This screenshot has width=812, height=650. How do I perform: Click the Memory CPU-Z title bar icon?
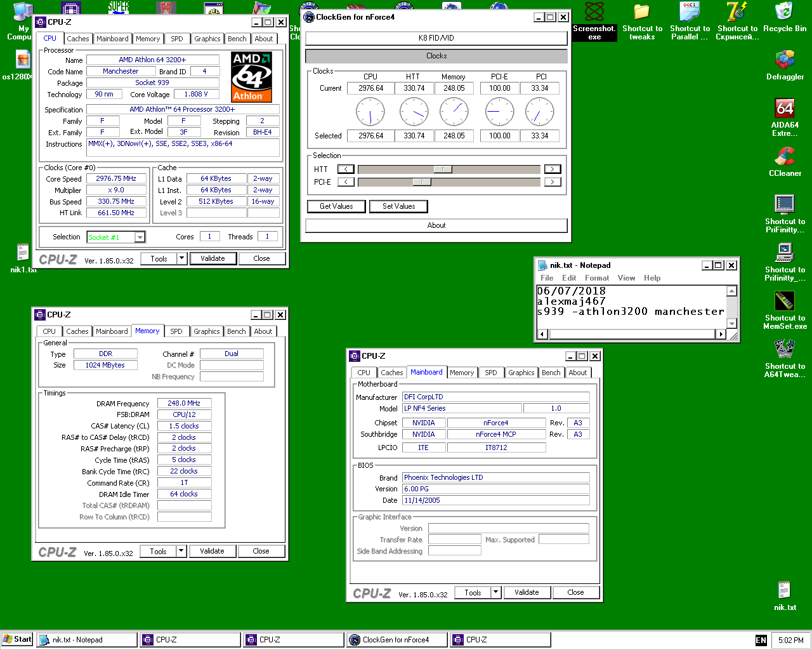(40, 315)
